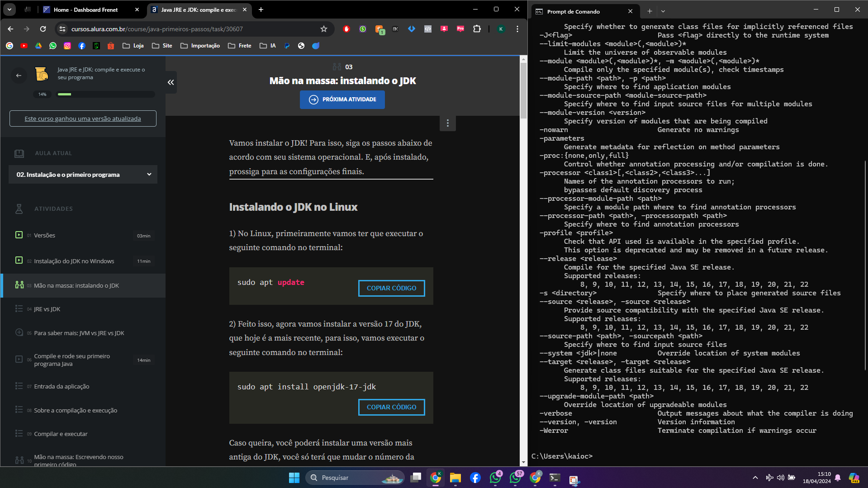The image size is (868, 488).
Task: Open terminal profile dropdown in Command Prompt
Action: point(663,11)
